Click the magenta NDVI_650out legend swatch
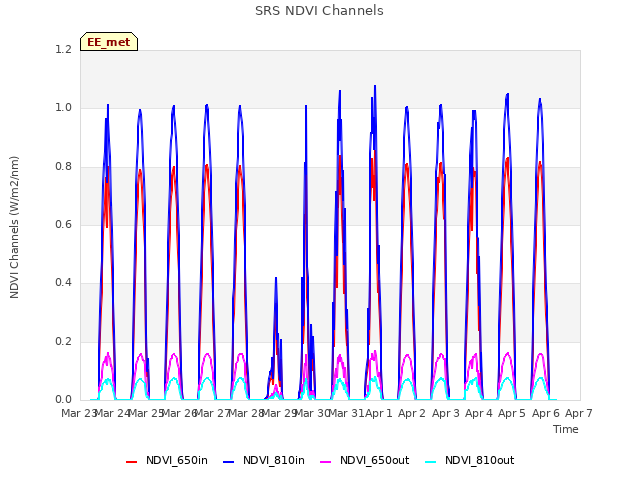The image size is (640, 480). tap(325, 462)
